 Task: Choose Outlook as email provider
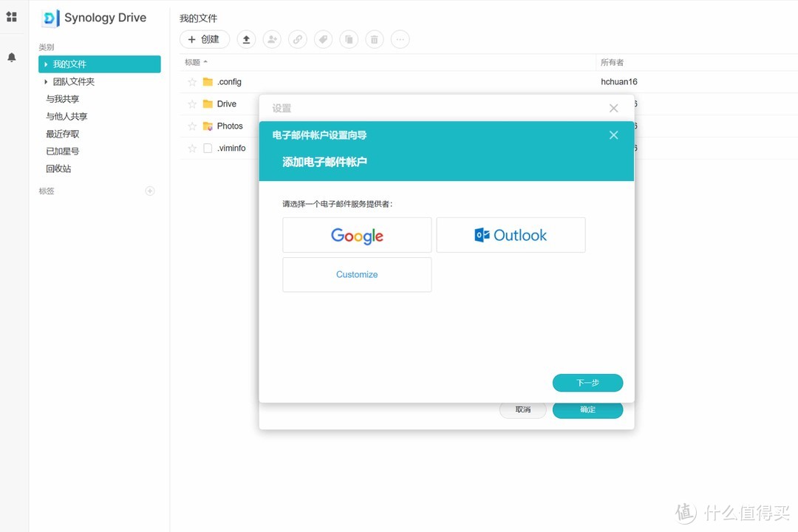point(511,235)
